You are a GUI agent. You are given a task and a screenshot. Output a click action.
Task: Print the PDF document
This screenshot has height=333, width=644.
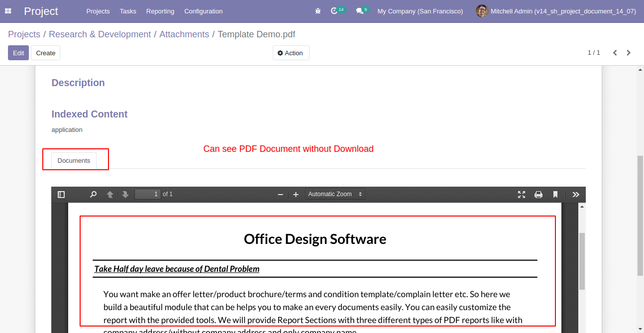pos(538,194)
